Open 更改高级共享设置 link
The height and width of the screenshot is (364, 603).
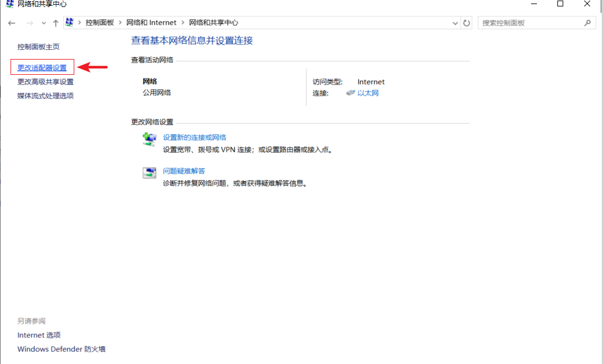tap(46, 82)
